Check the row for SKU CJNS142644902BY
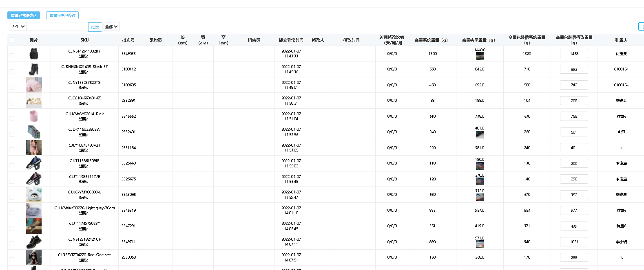Image resolution: width=644 pixels, height=270 pixels. (12, 56)
